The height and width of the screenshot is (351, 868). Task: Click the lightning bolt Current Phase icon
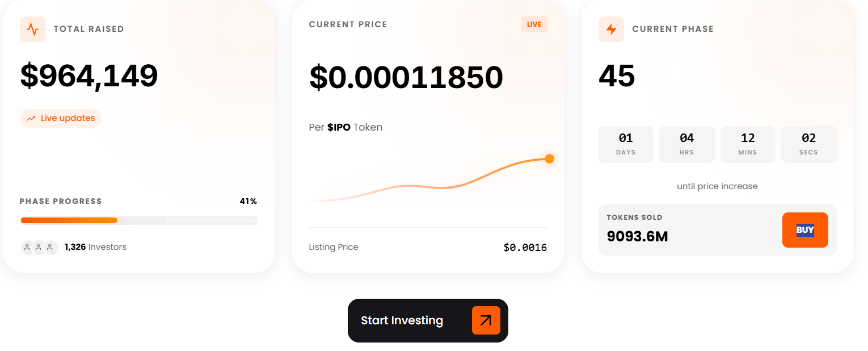pyautogui.click(x=611, y=29)
